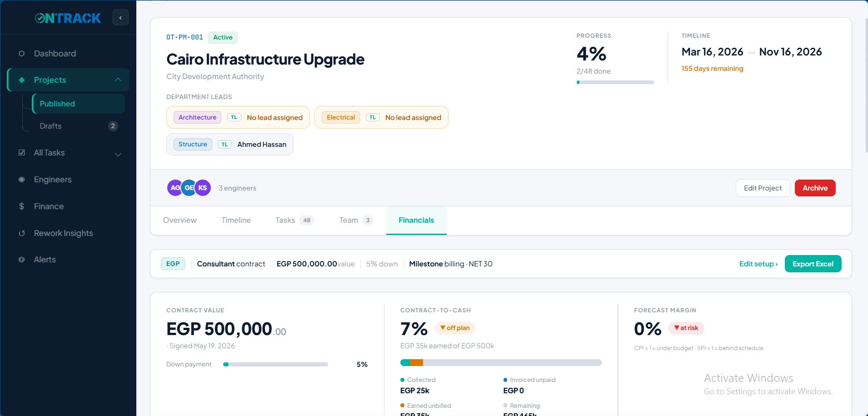
Task: Expand the All Tasks menu chevron
Action: (118, 154)
